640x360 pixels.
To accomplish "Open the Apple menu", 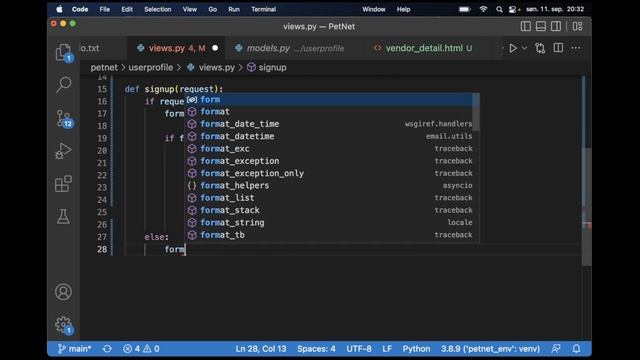I will [x=60, y=9].
